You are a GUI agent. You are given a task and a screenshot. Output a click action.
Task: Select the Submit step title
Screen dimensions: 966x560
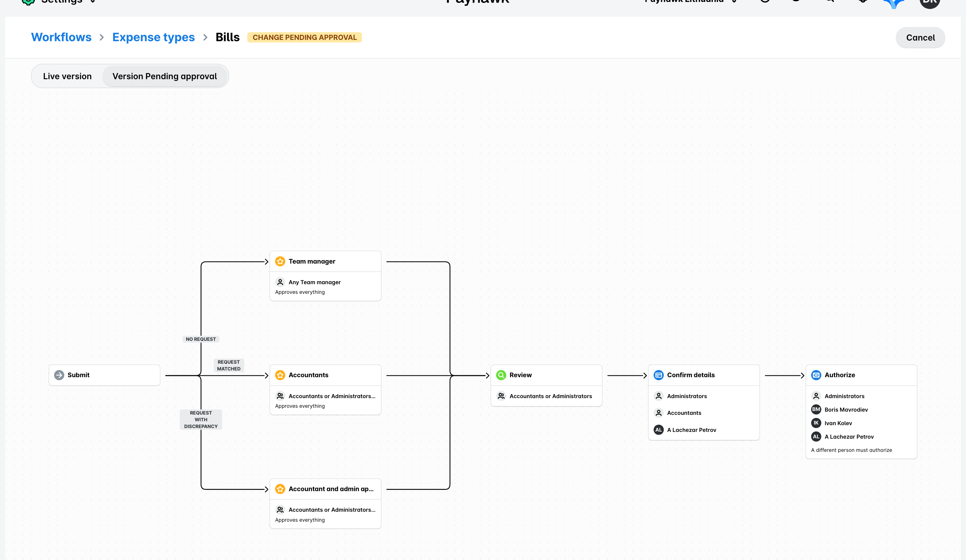[79, 375]
